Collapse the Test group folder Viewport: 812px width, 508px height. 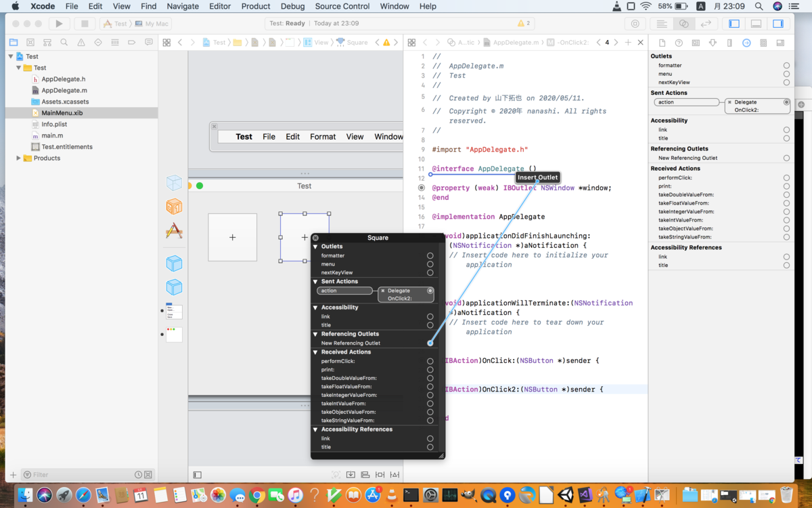pyautogui.click(x=19, y=68)
